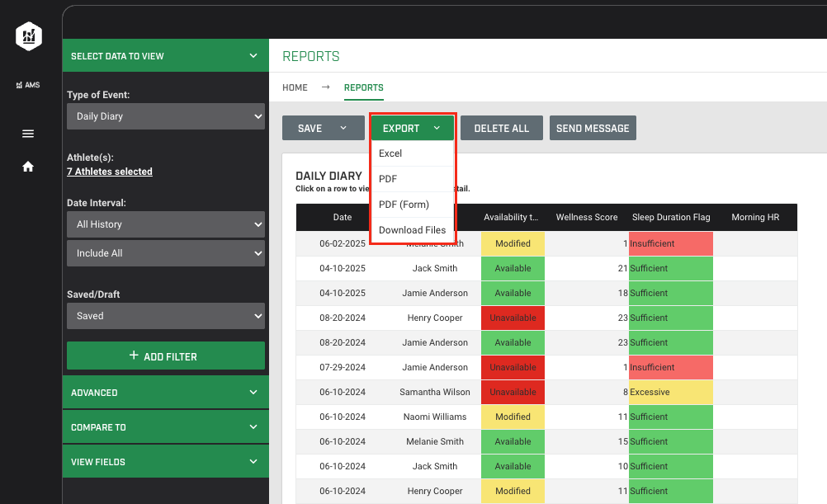
Task: Choose Excel from the Export menu
Action: click(x=390, y=153)
